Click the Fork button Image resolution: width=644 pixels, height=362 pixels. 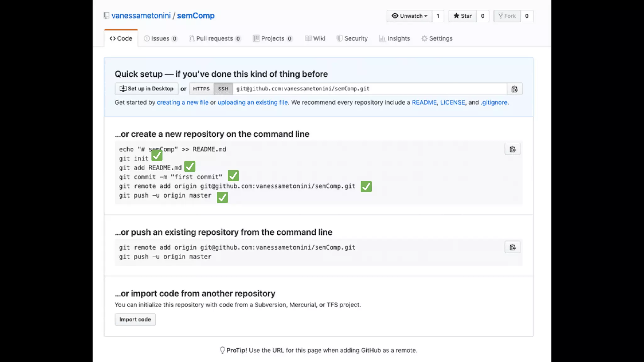[x=507, y=16]
